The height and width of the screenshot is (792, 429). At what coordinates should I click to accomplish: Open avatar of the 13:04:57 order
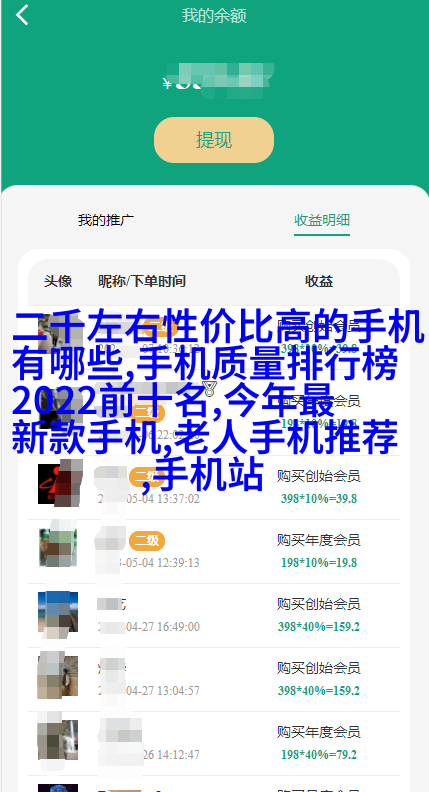tap(58, 676)
